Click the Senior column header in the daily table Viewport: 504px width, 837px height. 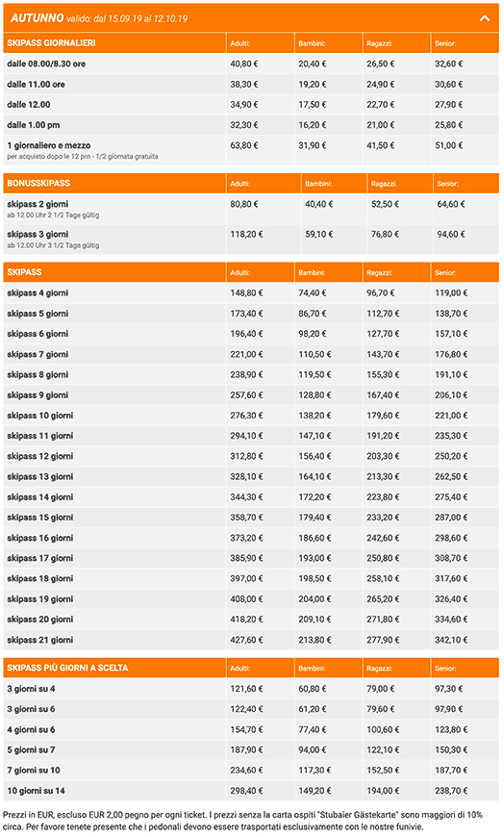pyautogui.click(x=445, y=43)
